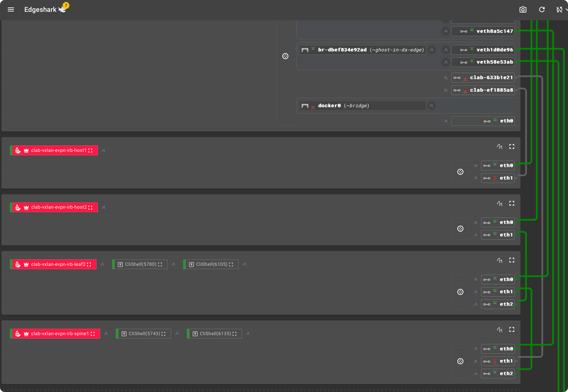The image size is (568, 392).
Task: Open the hamburger navigation menu
Action: (11, 9)
